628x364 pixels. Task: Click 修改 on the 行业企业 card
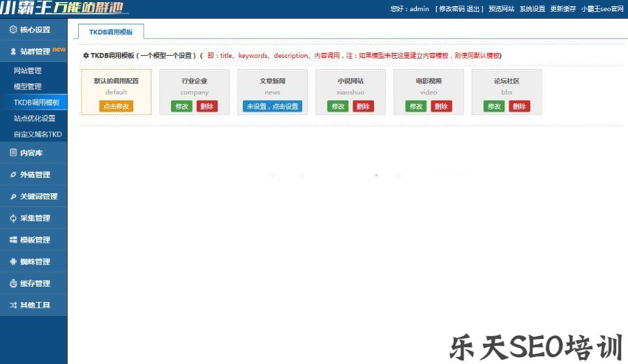182,106
